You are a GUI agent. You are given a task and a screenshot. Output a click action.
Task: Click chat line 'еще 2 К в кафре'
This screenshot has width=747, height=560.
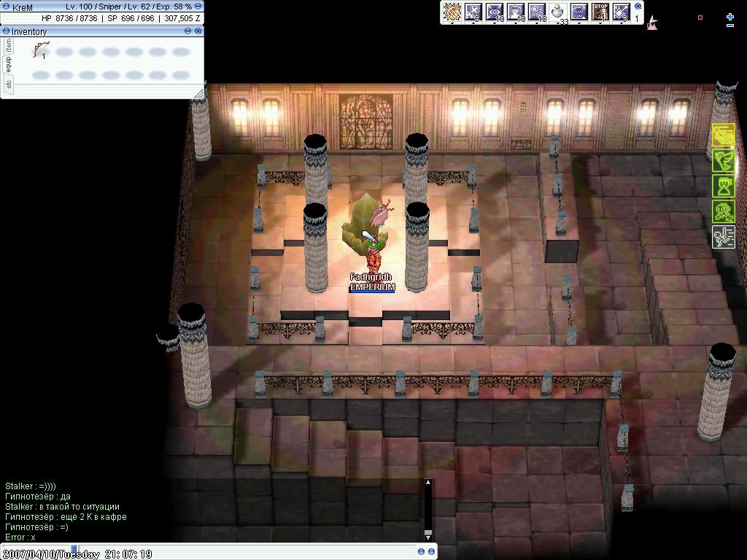[x=93, y=517]
